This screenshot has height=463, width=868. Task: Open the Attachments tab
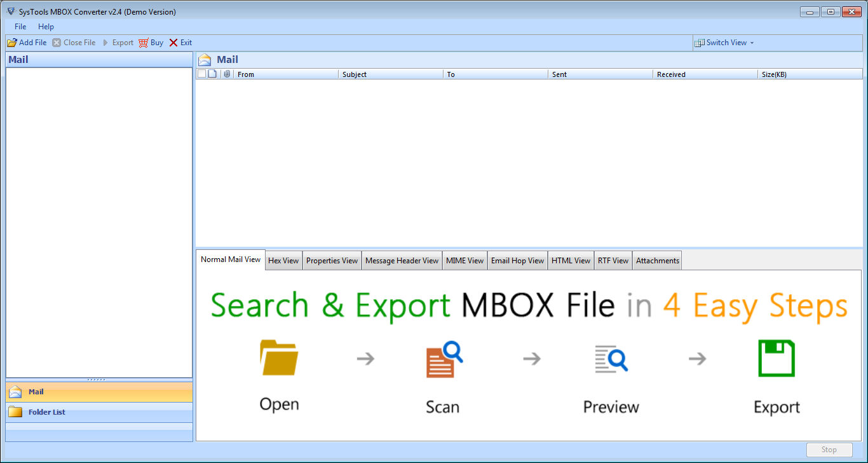[x=657, y=261]
